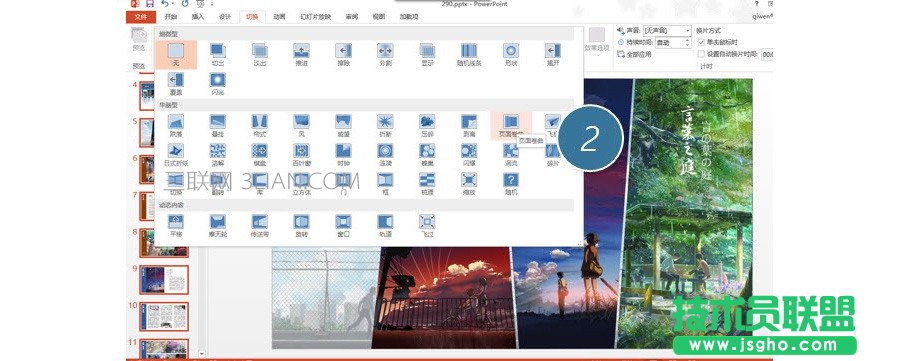The height and width of the screenshot is (361, 900).
Task: Click the 预览 (Preview) button
Action: (x=139, y=40)
